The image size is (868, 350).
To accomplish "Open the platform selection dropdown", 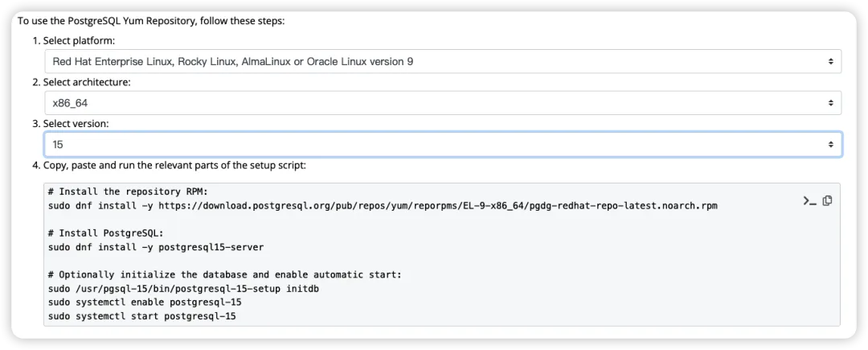I will (442, 61).
